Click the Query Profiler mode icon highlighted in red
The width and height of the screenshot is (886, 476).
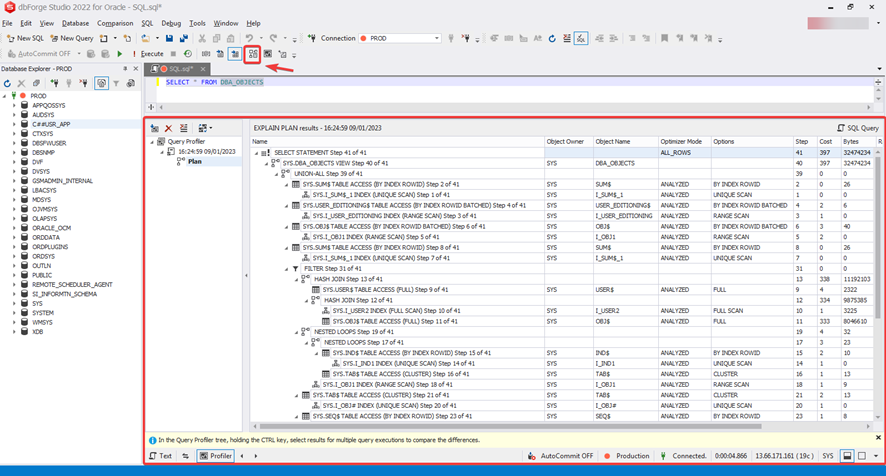tap(253, 54)
